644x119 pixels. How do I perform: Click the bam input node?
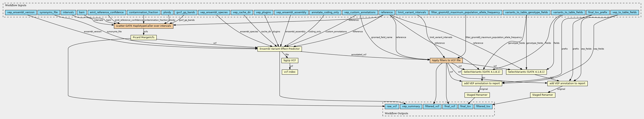tap(82, 12)
